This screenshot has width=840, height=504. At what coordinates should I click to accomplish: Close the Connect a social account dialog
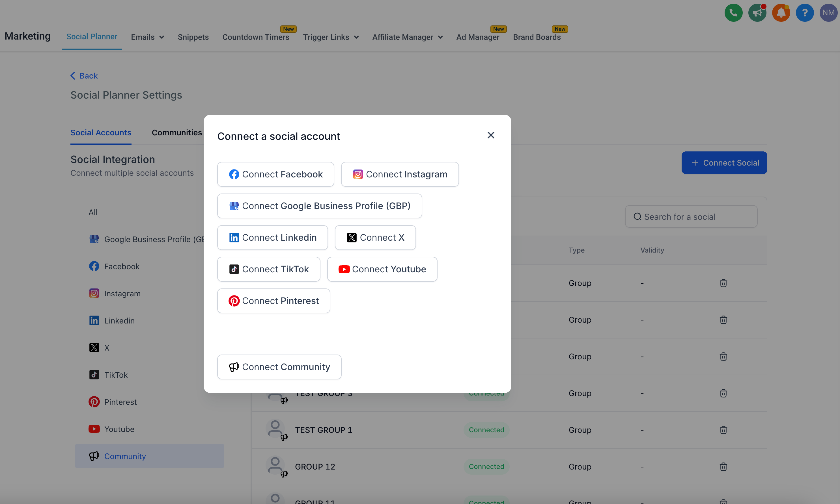[x=490, y=135]
